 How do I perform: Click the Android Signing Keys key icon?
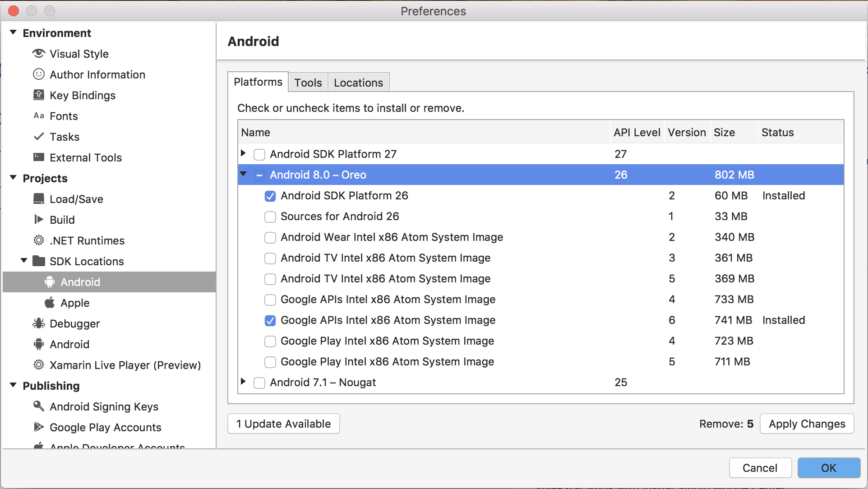(x=39, y=406)
